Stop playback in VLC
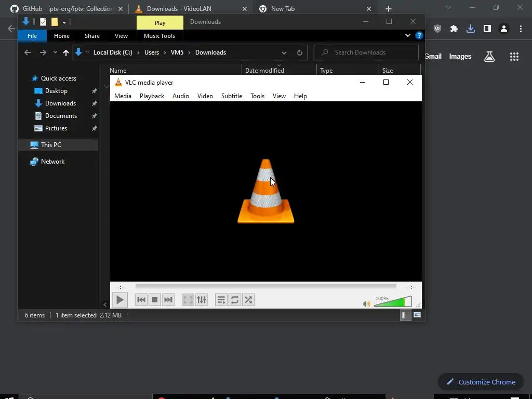 (x=155, y=300)
